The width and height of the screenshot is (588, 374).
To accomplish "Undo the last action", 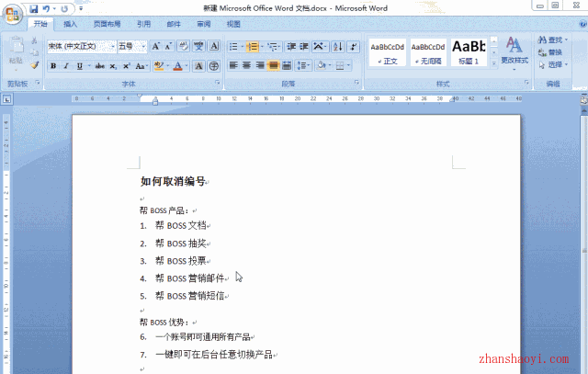I will (47, 8).
